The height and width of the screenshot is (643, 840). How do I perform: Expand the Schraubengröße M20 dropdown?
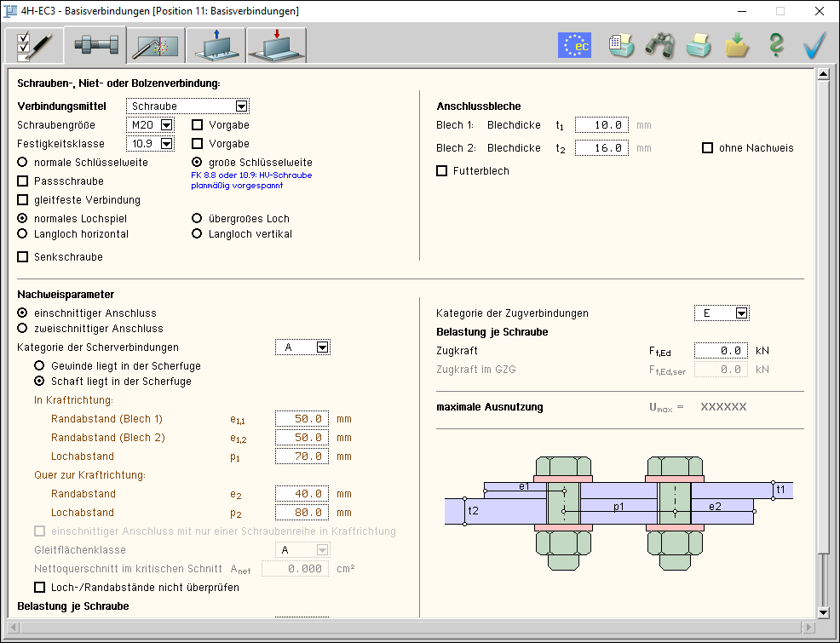coord(166,125)
